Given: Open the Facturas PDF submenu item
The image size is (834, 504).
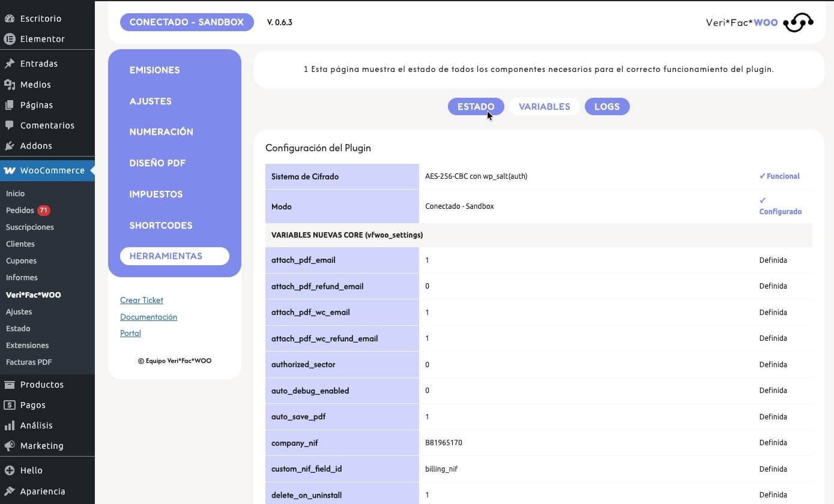Looking at the screenshot, I should click(x=29, y=362).
